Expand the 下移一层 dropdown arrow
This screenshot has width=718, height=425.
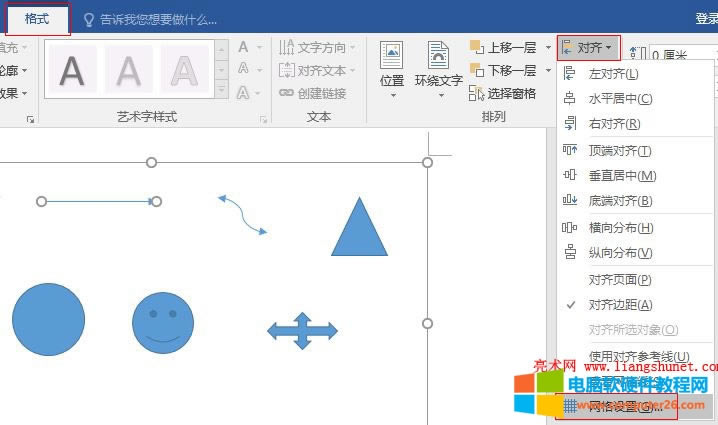pos(548,71)
